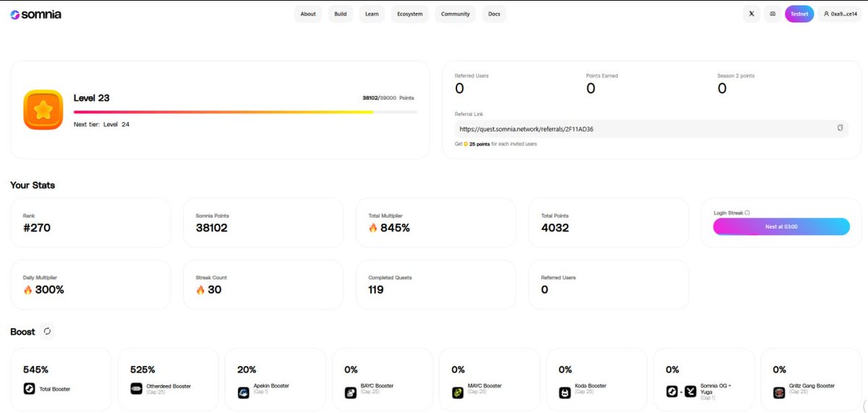Click the Grillz Gang Booster icon
The width and height of the screenshot is (868, 413).
[x=779, y=392]
